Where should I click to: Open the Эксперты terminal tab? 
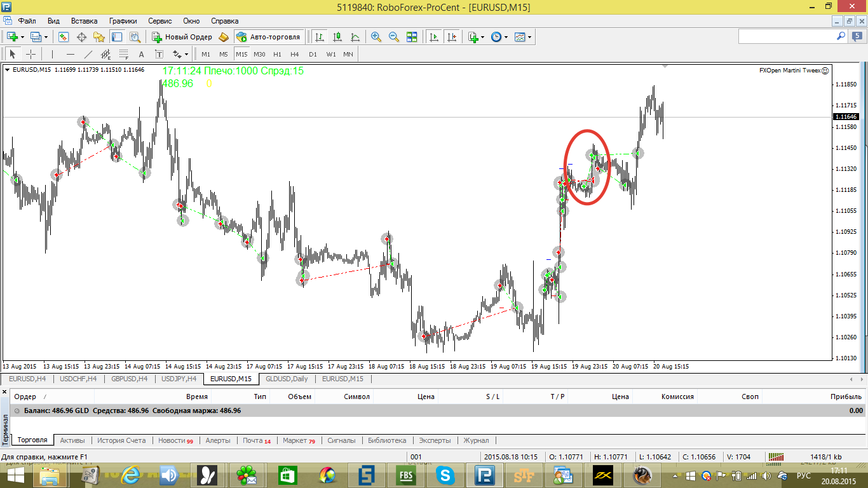point(435,440)
